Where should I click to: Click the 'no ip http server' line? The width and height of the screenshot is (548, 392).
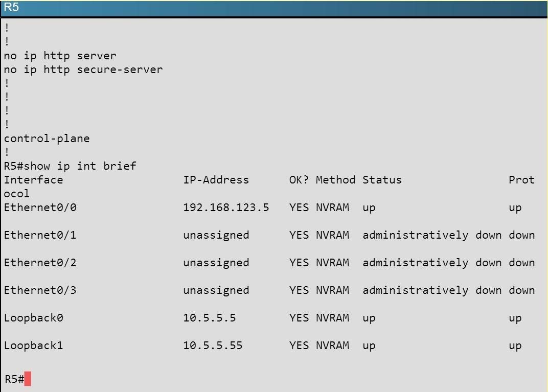pyautogui.click(x=60, y=56)
